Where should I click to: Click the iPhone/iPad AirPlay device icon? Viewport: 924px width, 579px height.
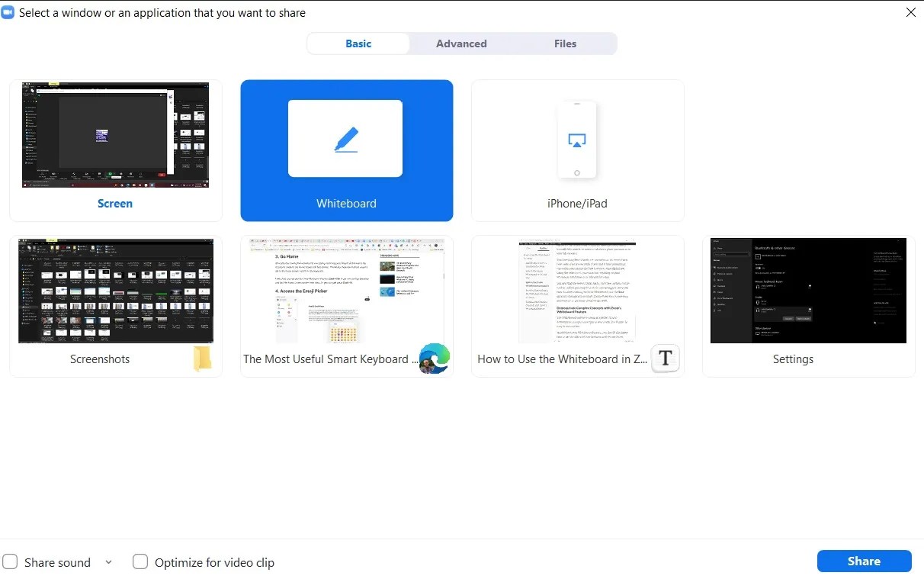[577, 140]
